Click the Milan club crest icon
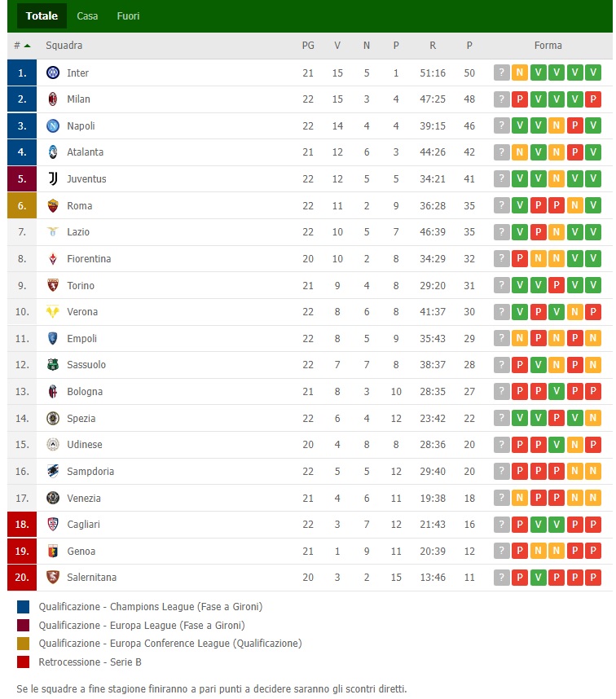616x699 pixels. tap(53, 99)
